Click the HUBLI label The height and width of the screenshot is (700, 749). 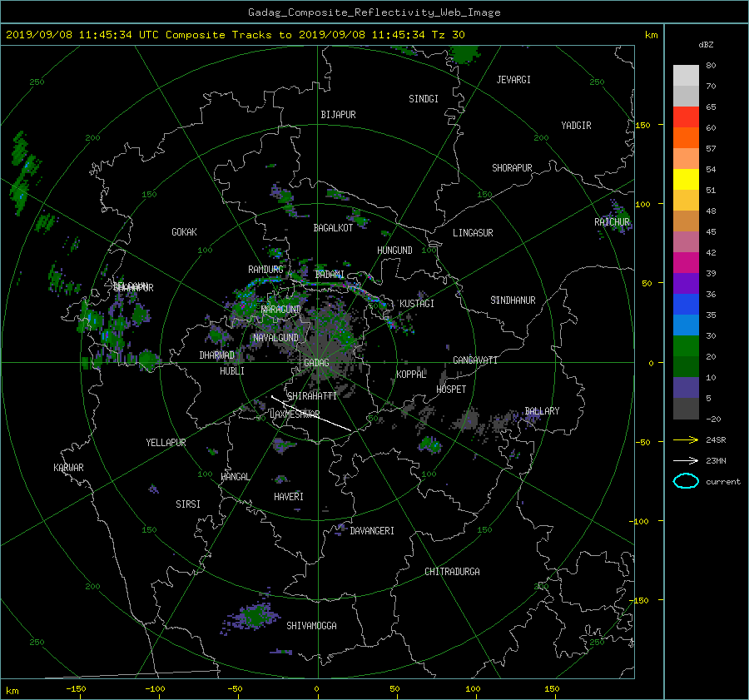[x=232, y=371]
